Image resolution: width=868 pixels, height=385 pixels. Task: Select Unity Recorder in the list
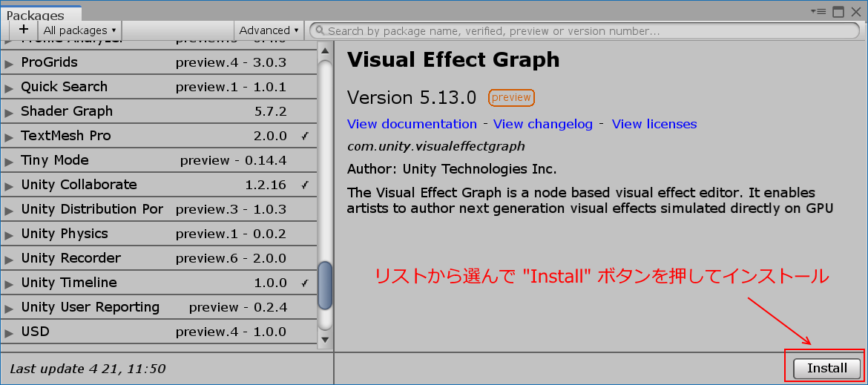(159, 258)
